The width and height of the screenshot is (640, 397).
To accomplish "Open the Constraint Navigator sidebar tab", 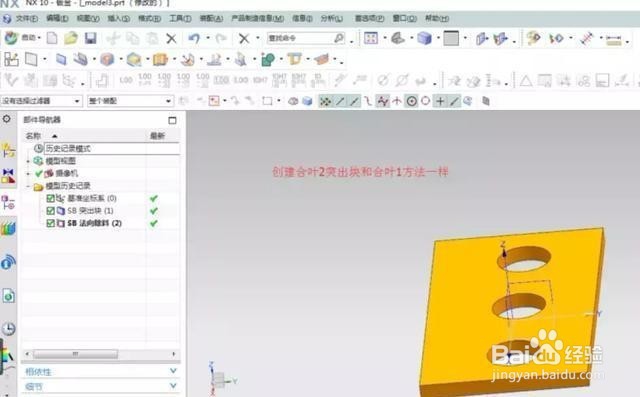I will (x=8, y=176).
